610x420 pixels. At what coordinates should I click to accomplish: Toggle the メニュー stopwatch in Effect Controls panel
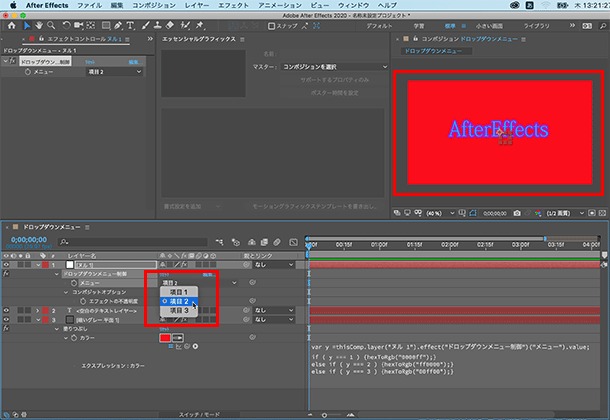28,72
